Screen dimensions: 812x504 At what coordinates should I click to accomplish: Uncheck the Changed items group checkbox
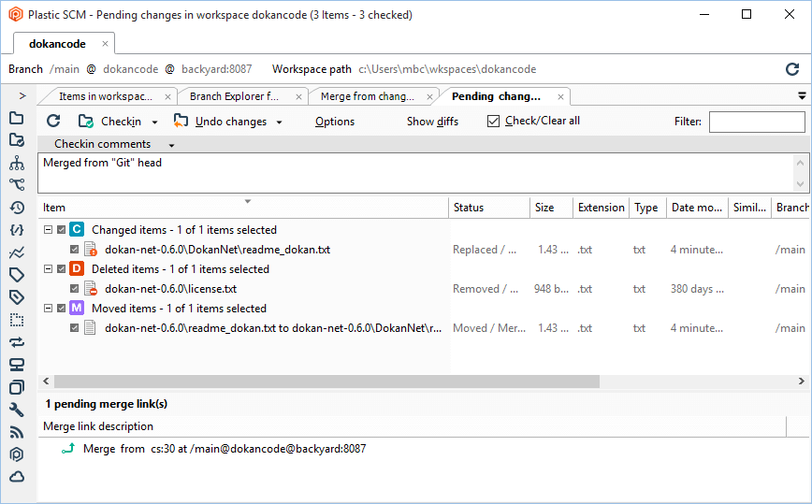62,230
